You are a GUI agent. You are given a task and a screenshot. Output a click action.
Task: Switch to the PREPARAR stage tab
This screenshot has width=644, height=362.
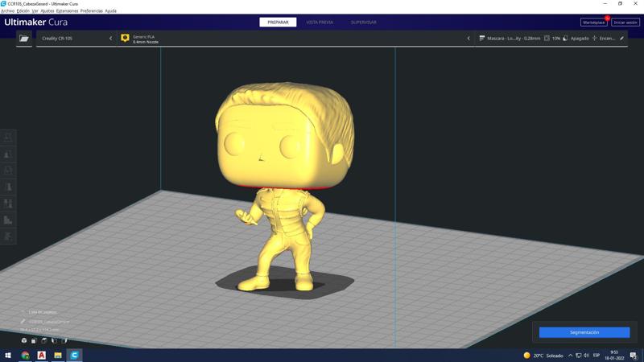278,23
